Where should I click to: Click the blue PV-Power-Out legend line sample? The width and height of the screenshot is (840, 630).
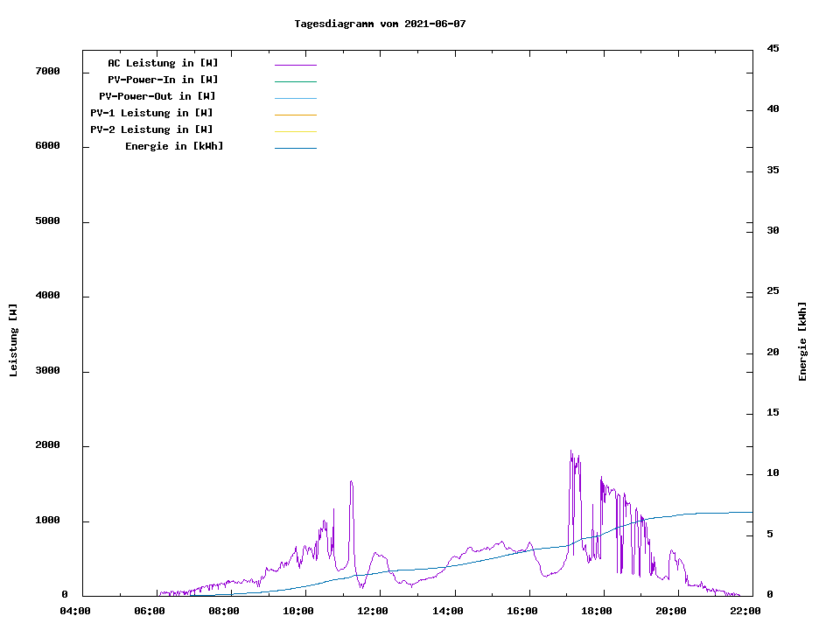[x=296, y=98]
